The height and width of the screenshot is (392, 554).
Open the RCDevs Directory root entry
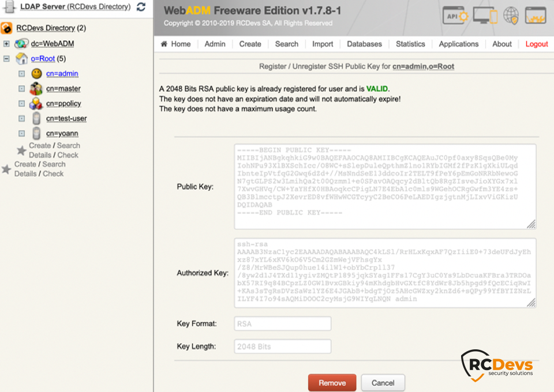coord(46,28)
